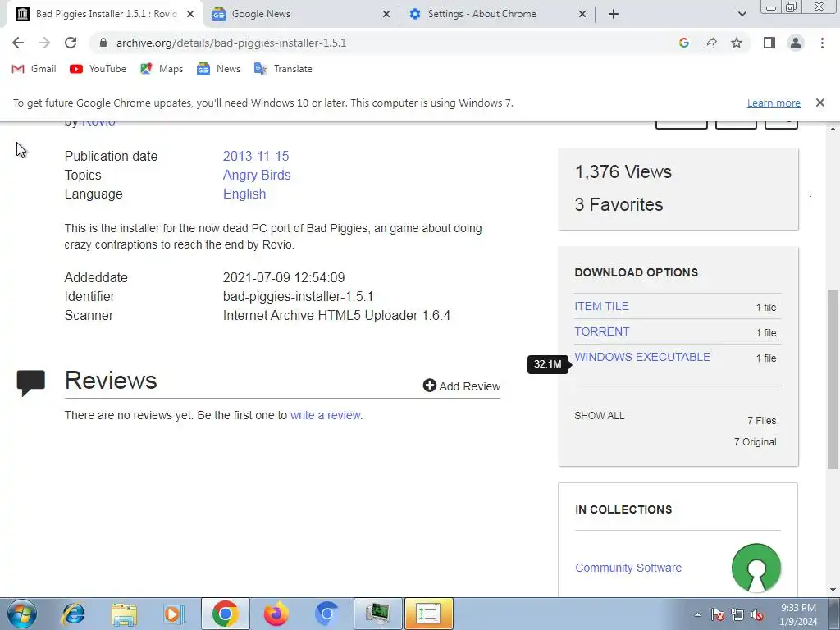The height and width of the screenshot is (630, 840).
Task: Click the write a review link
Action: click(x=326, y=415)
